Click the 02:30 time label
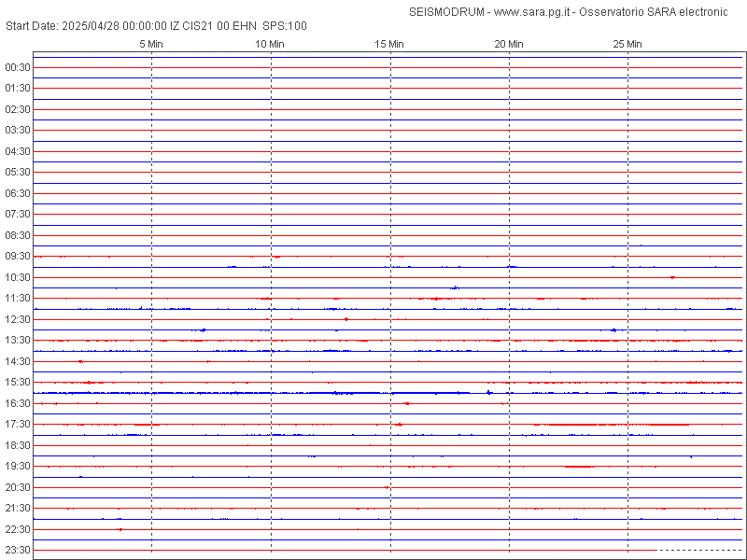 [x=18, y=109]
